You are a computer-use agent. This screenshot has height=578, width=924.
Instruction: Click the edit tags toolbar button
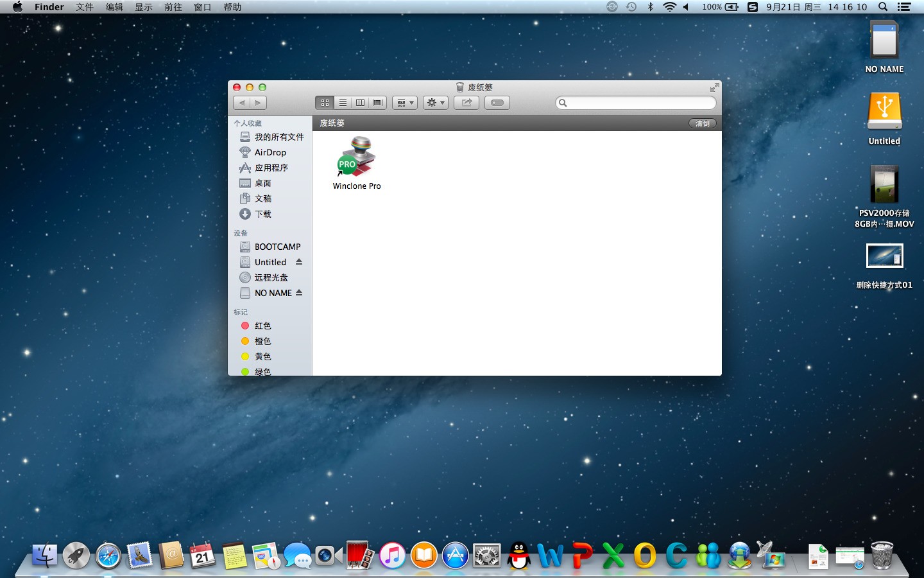pyautogui.click(x=497, y=103)
